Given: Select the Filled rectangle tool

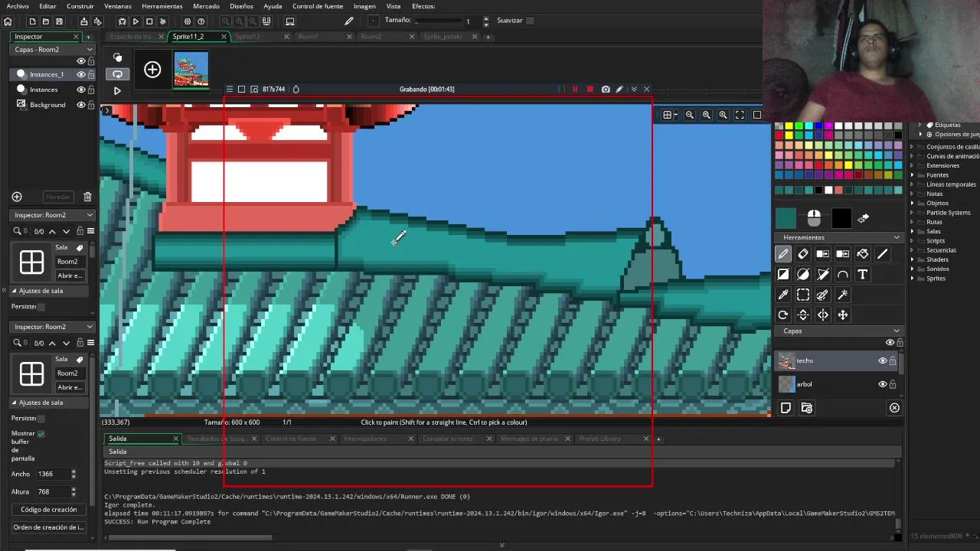Looking at the screenshot, I should [783, 274].
